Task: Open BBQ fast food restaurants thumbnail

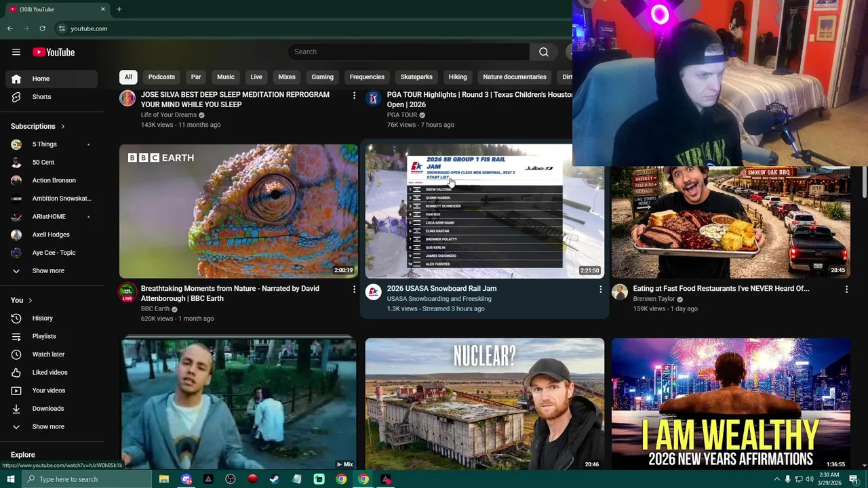Action: 730,222
